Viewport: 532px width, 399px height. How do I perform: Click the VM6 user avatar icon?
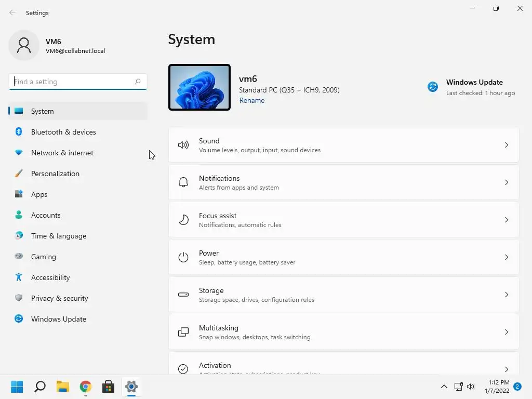pyautogui.click(x=24, y=45)
